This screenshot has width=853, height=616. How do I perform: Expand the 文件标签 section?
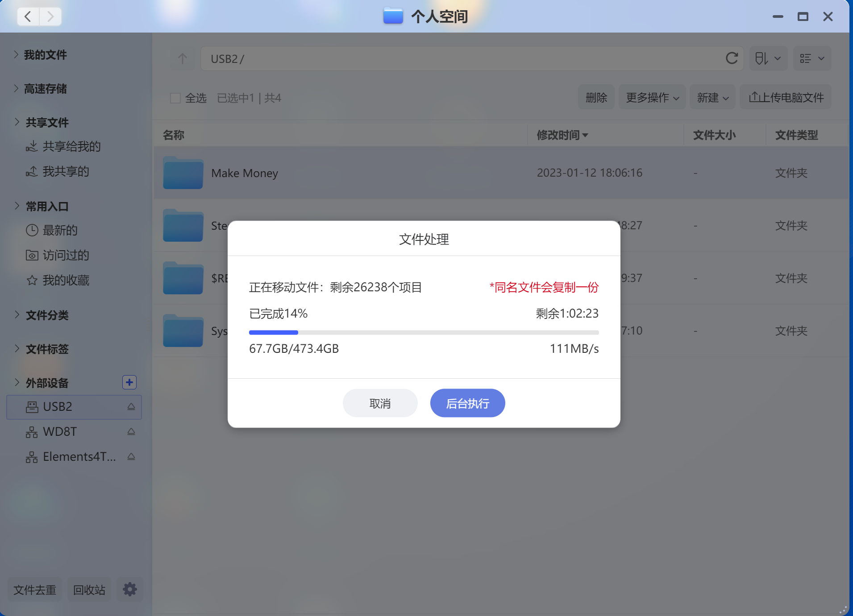[x=17, y=348]
